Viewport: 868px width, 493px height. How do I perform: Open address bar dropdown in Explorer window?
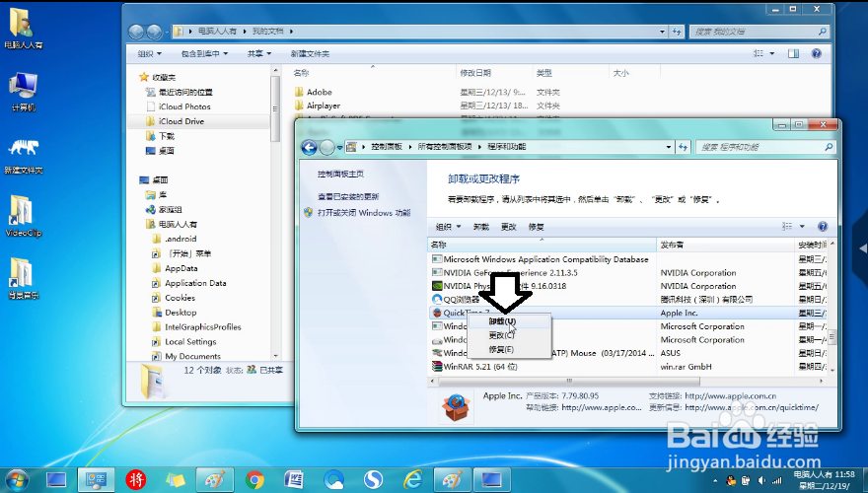coord(662,32)
